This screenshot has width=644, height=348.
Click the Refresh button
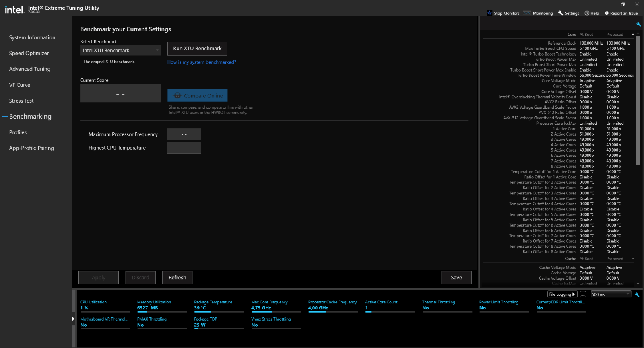click(178, 278)
